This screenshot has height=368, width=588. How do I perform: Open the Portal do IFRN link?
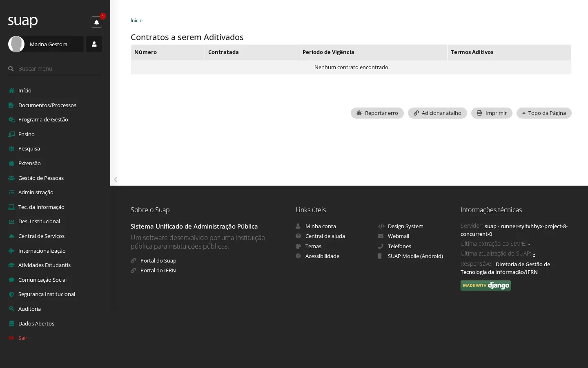tap(158, 270)
